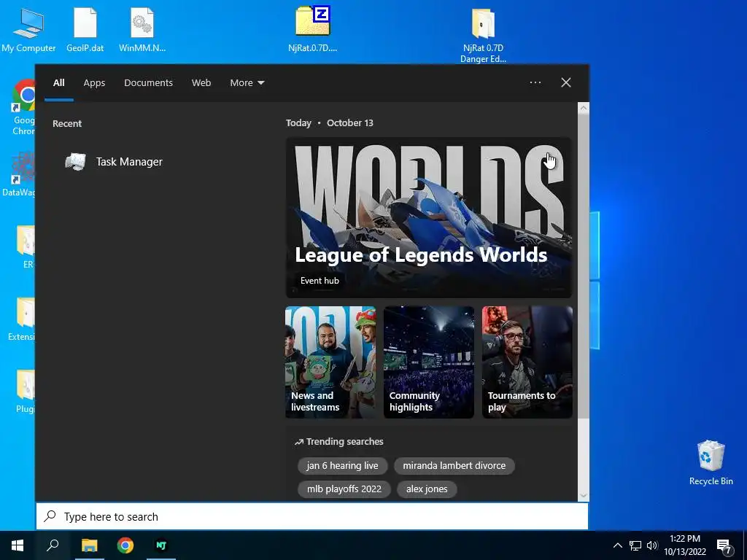The image size is (747, 560).
Task: Search trending 'mlb playoffs 2022'
Action: tap(344, 489)
